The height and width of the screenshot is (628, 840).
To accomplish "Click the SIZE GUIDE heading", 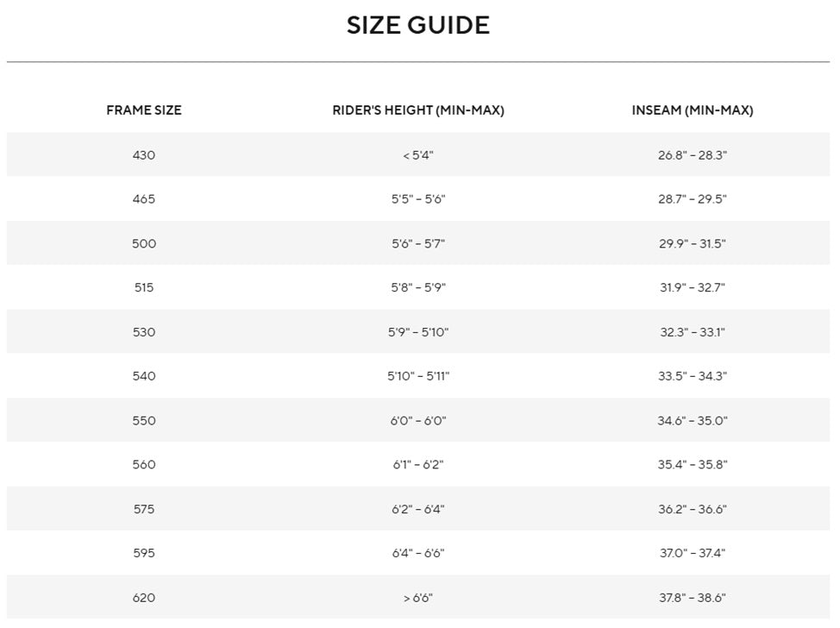I will (x=418, y=25).
